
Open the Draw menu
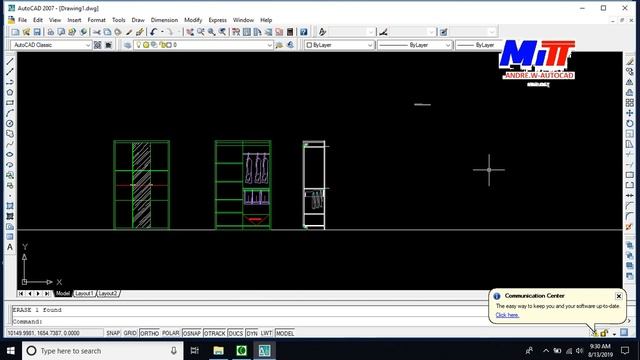point(138,20)
